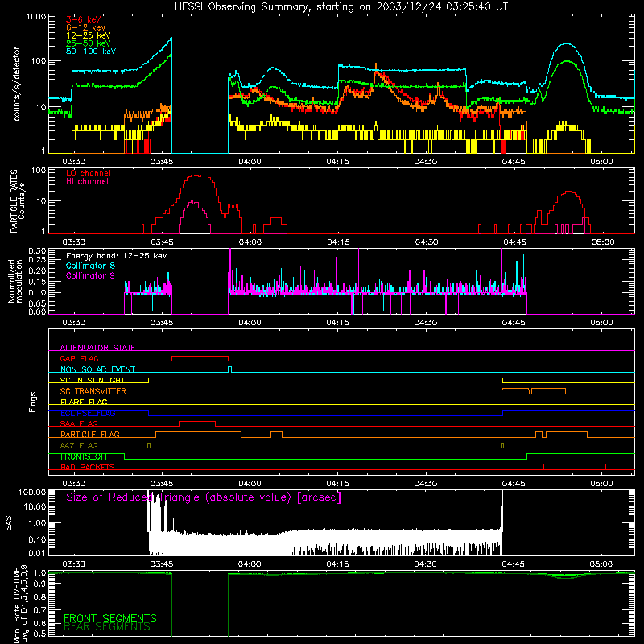Click the HESSI Observing Summary plot title
644x644 pixels.
tap(341, 7)
